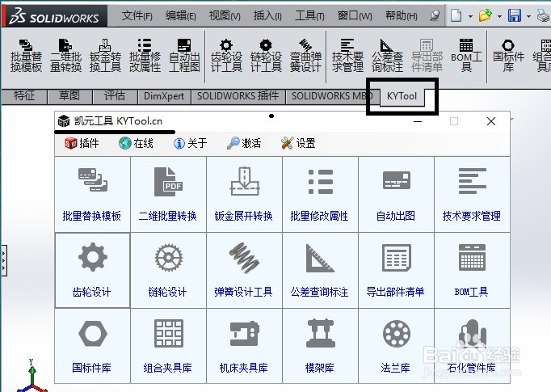Open the 插入(I) menu
Viewport: 551px width, 392px height.
(x=267, y=16)
